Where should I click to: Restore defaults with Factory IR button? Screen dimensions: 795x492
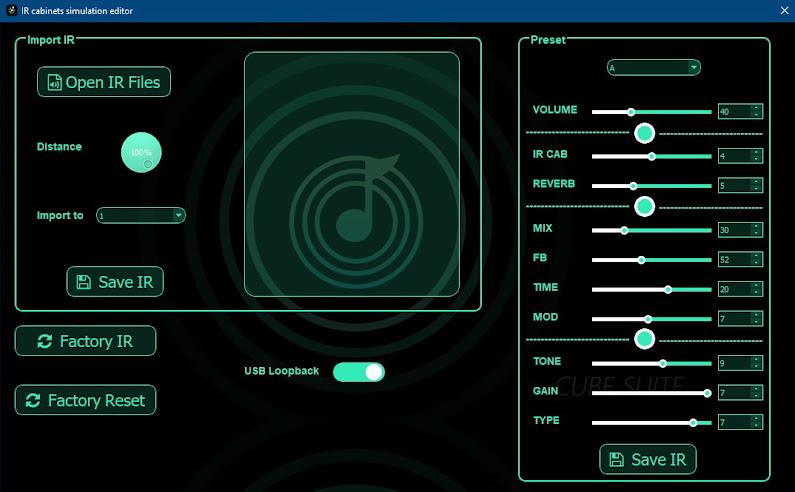click(x=85, y=341)
